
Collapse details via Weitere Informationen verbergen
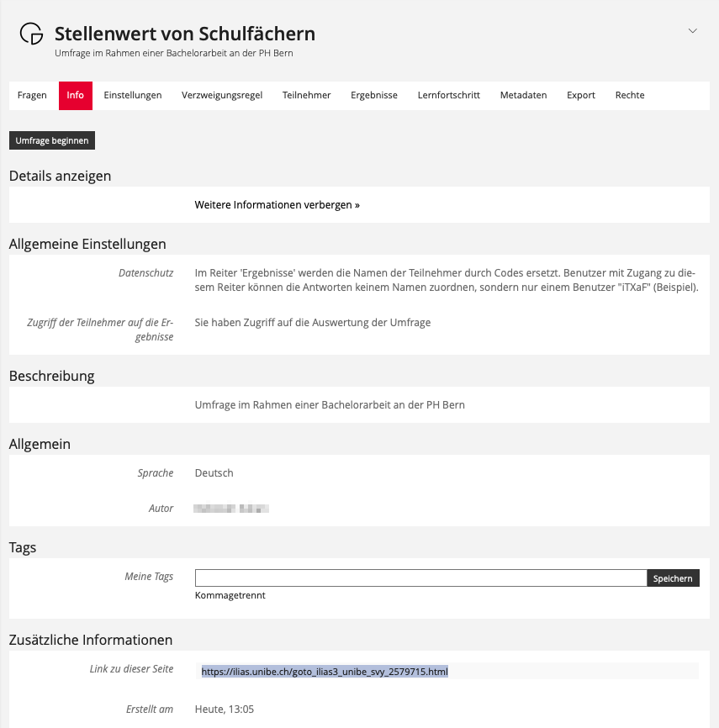pyautogui.click(x=277, y=204)
